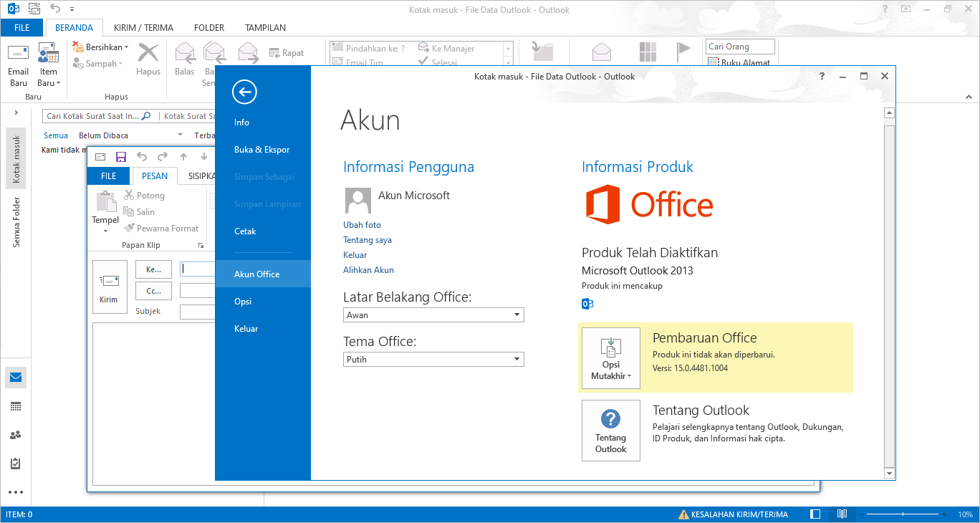Expand the Bersihkan dropdown
980x523 pixels.
coord(126,47)
